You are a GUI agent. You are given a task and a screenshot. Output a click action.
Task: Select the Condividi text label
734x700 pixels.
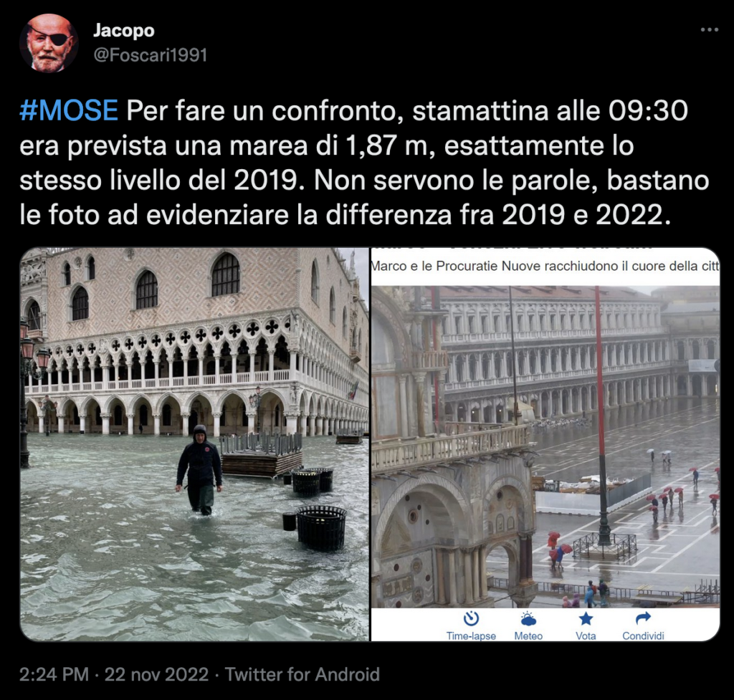tap(643, 636)
